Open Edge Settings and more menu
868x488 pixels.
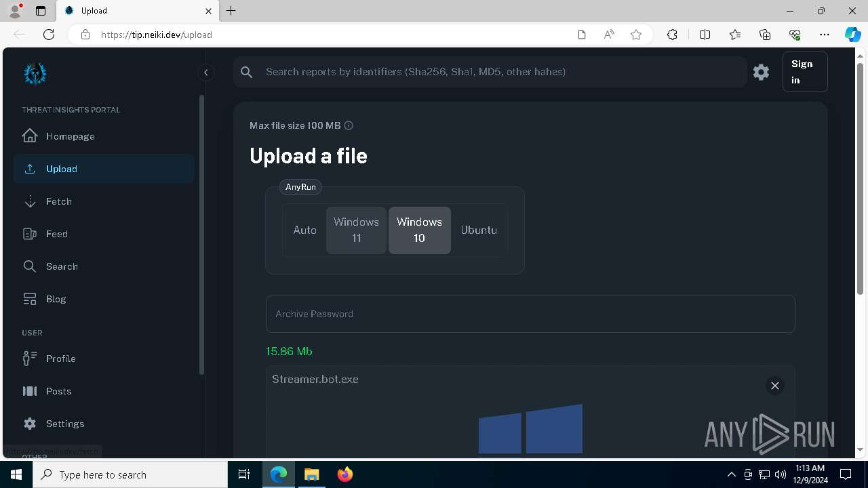pos(825,35)
